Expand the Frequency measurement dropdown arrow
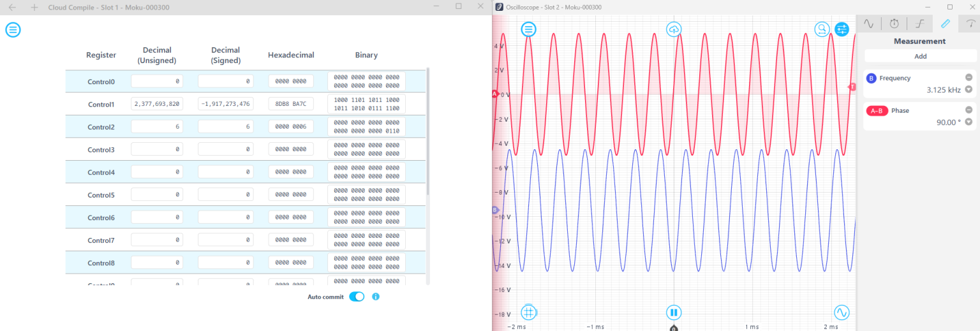 969,90
